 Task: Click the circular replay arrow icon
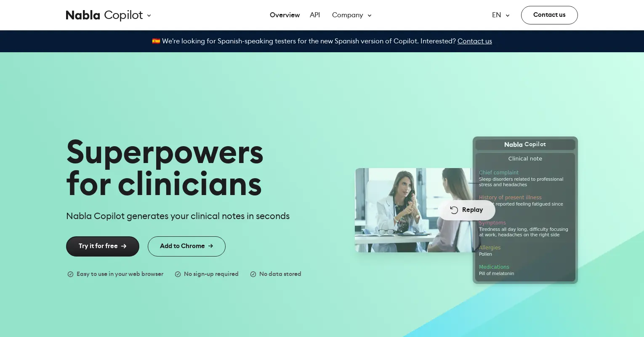point(454,210)
